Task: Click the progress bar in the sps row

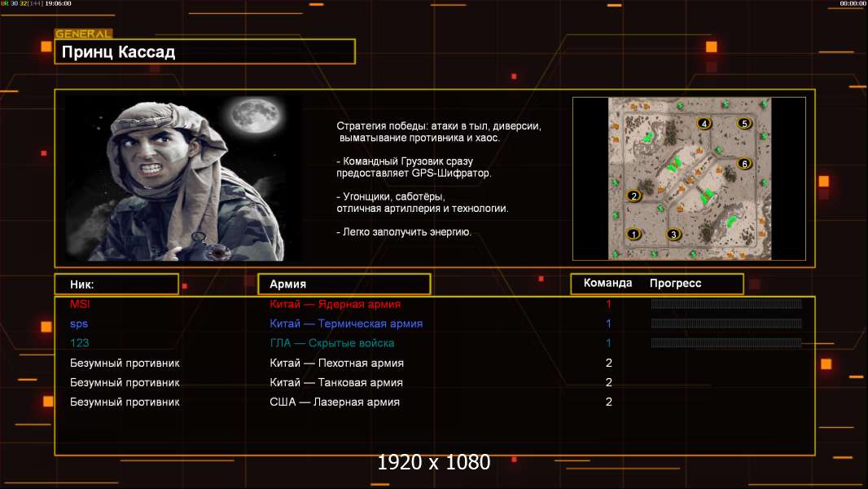Action: 726,324
